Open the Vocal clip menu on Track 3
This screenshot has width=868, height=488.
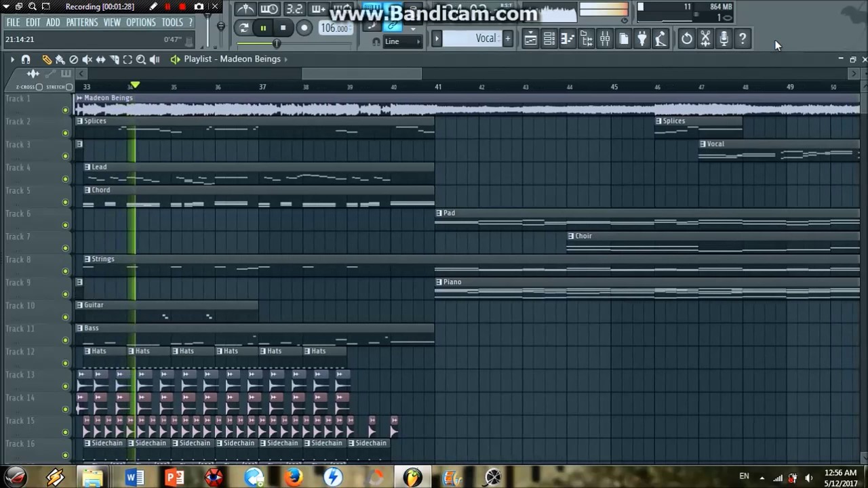pyautogui.click(x=703, y=144)
